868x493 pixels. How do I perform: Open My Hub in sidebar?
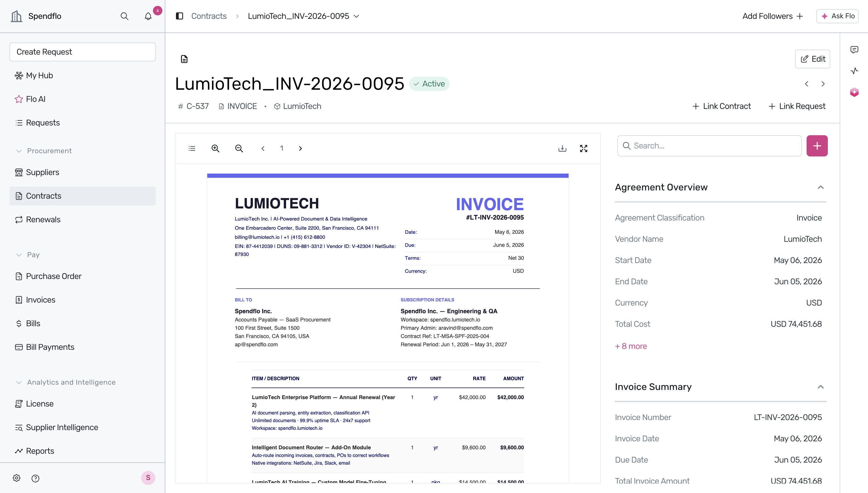pyautogui.click(x=83, y=76)
